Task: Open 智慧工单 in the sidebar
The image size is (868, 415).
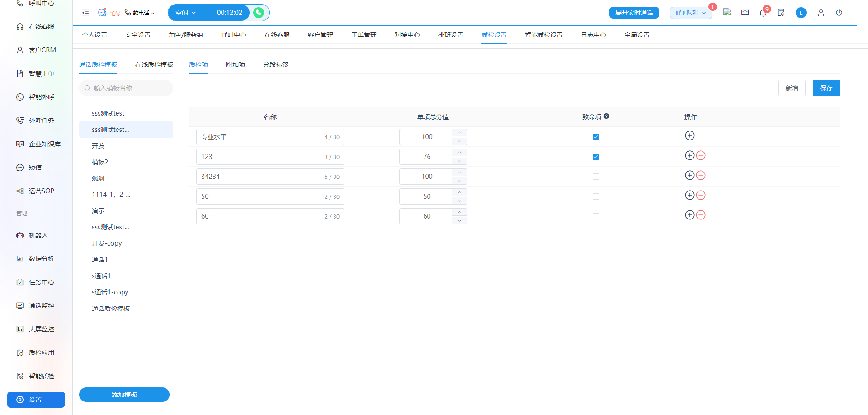Action: 36,74
